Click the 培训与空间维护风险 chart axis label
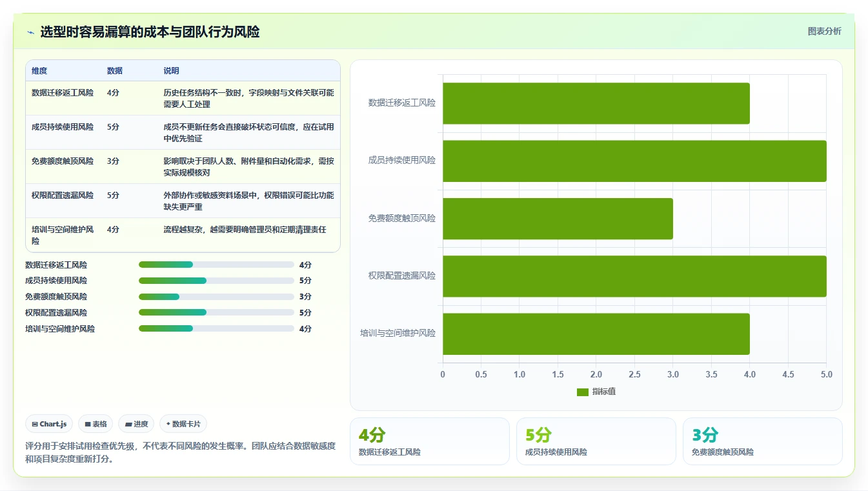 pos(398,334)
